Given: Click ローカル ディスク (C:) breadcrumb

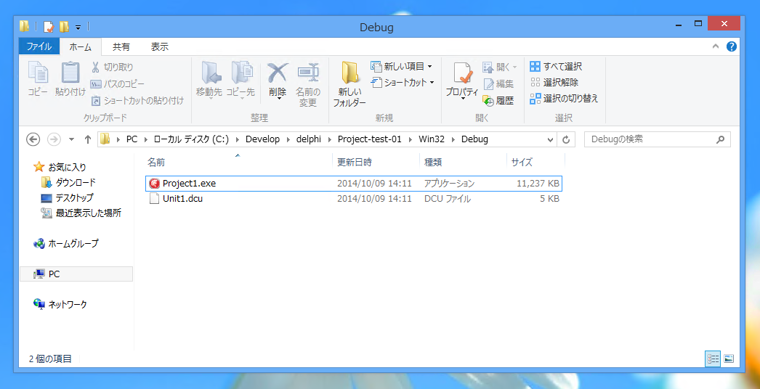Looking at the screenshot, I should (191, 140).
